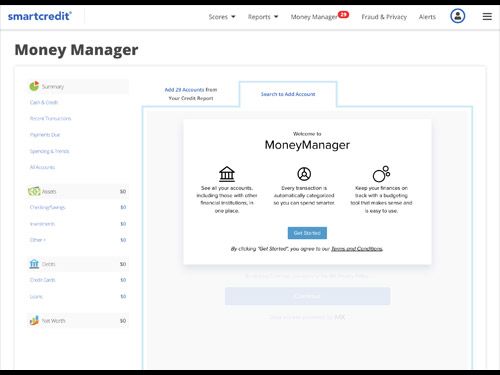Select the Net Worth row
Viewport: 500px width, 375px height.
(x=77, y=321)
